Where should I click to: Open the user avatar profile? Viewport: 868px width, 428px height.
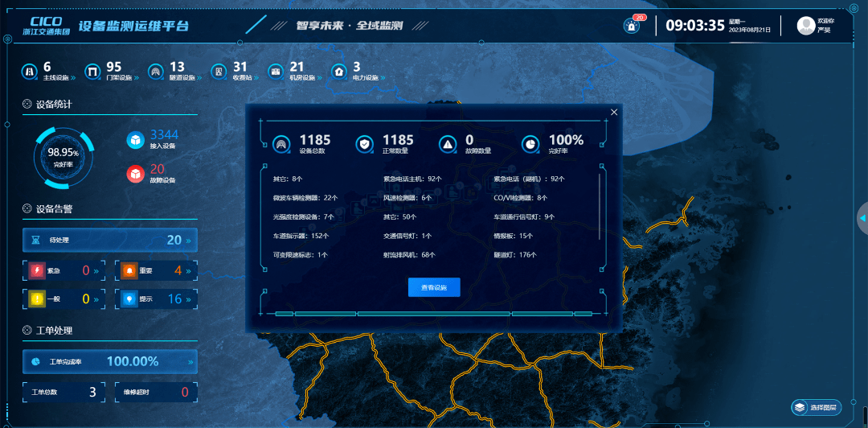pos(805,26)
